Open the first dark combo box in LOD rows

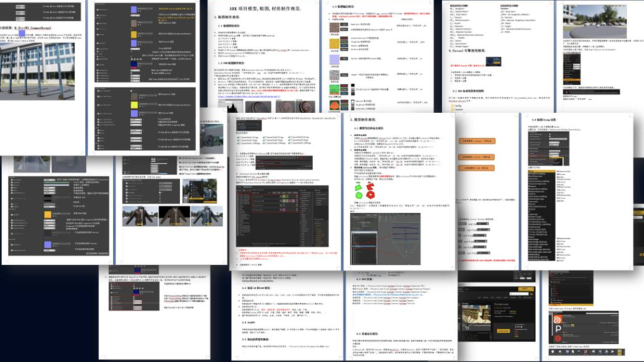482,224
